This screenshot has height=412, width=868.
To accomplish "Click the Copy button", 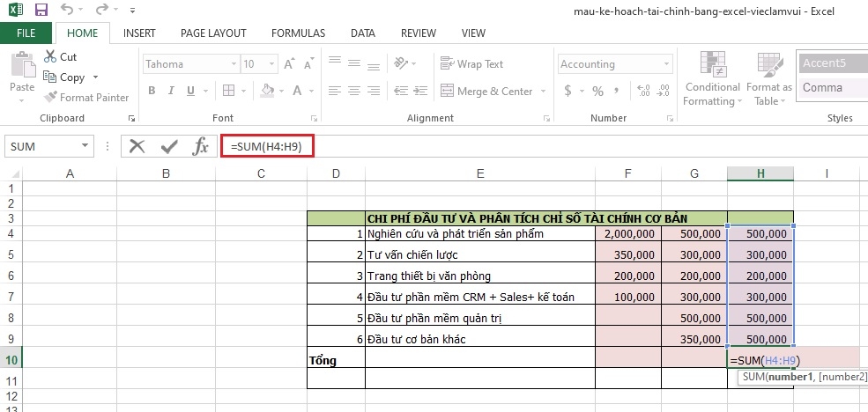I will pos(64,77).
